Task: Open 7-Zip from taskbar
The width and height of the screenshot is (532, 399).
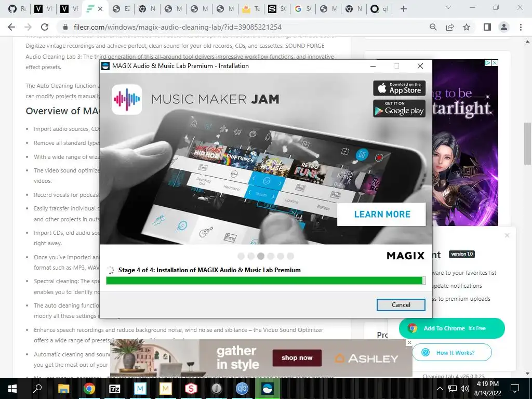Action: (114, 389)
